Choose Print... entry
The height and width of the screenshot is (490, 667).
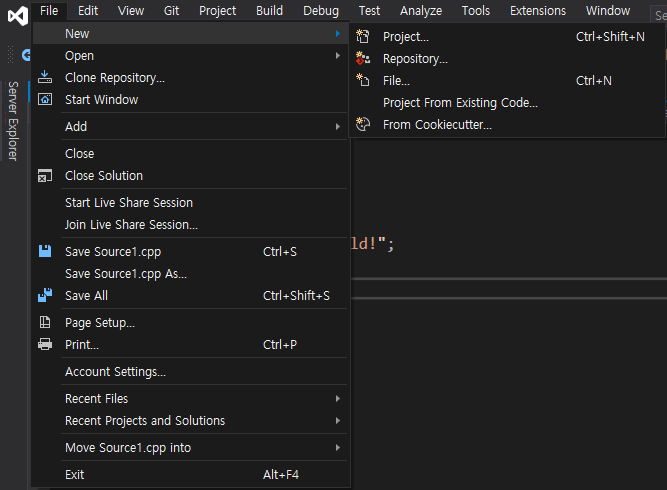191,345
